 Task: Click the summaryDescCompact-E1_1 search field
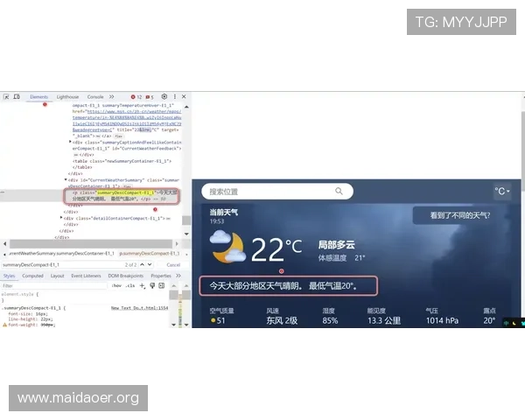click(63, 265)
